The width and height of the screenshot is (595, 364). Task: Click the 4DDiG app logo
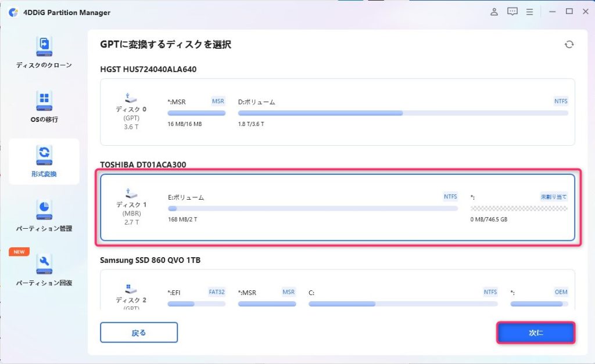point(13,12)
